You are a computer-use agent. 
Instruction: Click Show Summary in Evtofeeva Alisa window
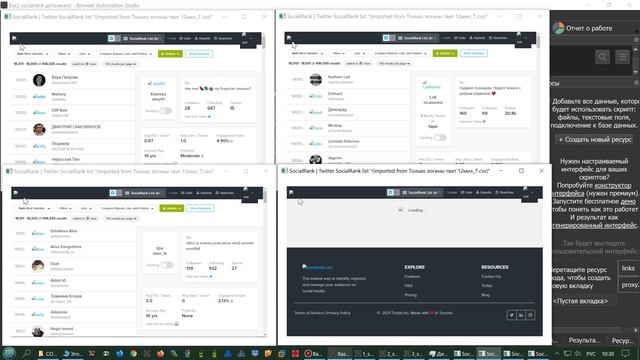point(200,208)
